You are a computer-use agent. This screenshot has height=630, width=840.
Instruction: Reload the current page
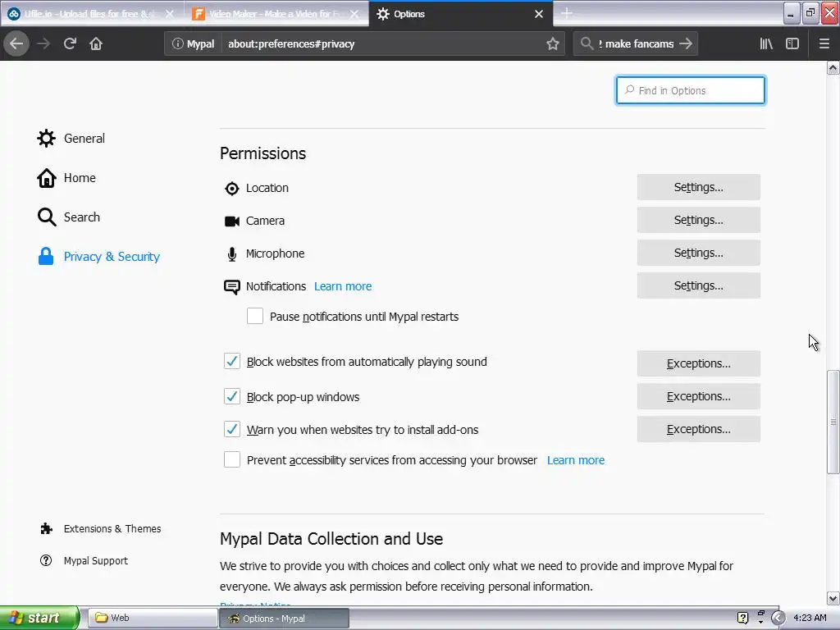point(70,43)
